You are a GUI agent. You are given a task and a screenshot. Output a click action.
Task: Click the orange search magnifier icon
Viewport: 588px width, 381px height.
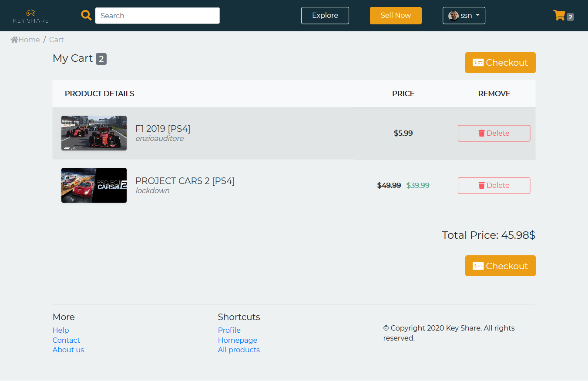click(x=86, y=15)
